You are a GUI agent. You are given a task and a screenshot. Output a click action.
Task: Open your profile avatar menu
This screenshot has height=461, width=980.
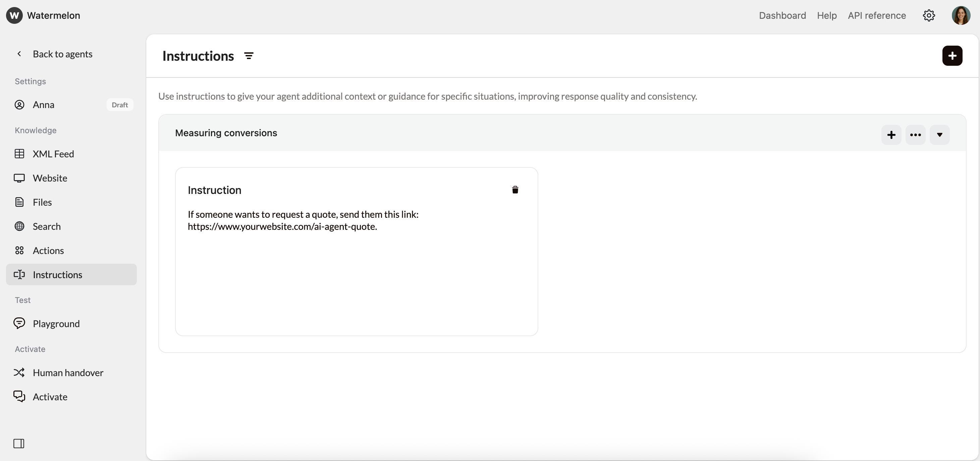coord(961,15)
